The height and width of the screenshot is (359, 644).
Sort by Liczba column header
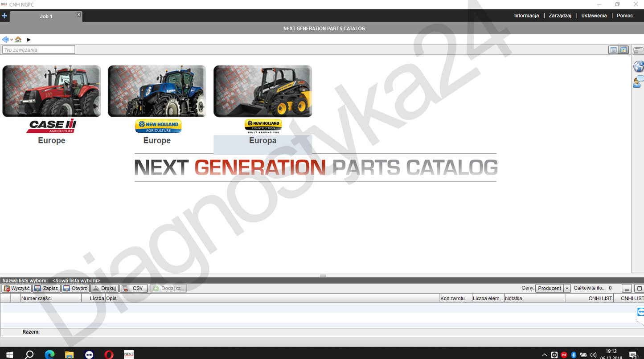93,298
